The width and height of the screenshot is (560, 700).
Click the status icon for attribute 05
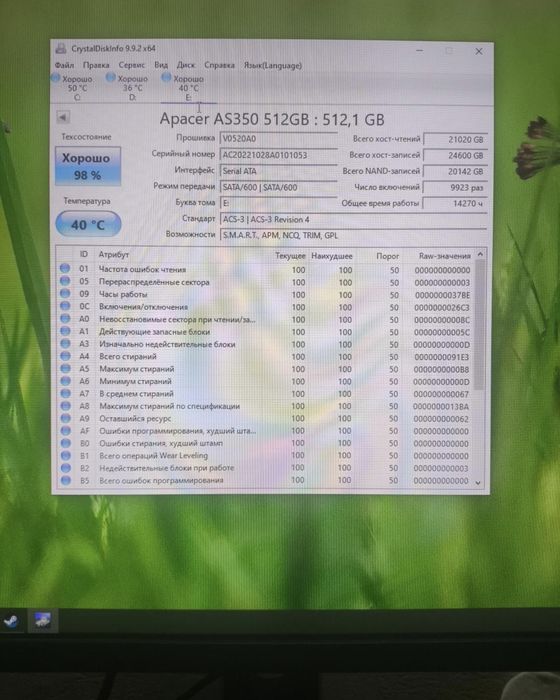pos(65,281)
